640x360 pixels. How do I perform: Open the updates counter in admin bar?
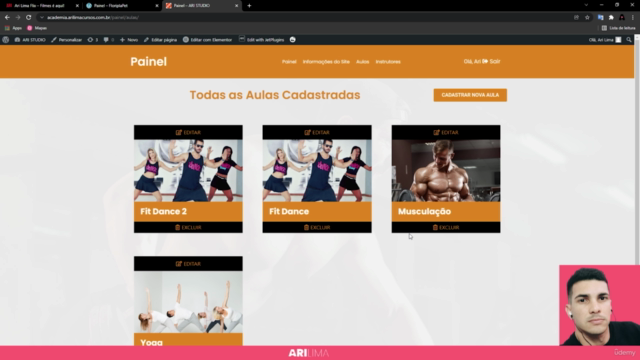pos(93,40)
